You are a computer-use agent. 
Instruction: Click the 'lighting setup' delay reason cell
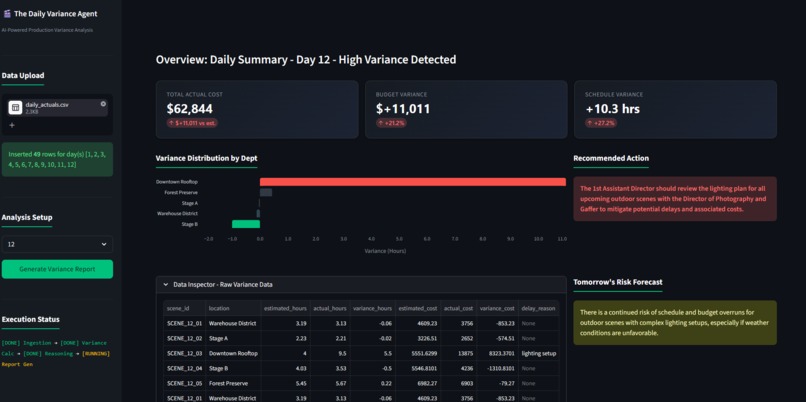(x=538, y=354)
